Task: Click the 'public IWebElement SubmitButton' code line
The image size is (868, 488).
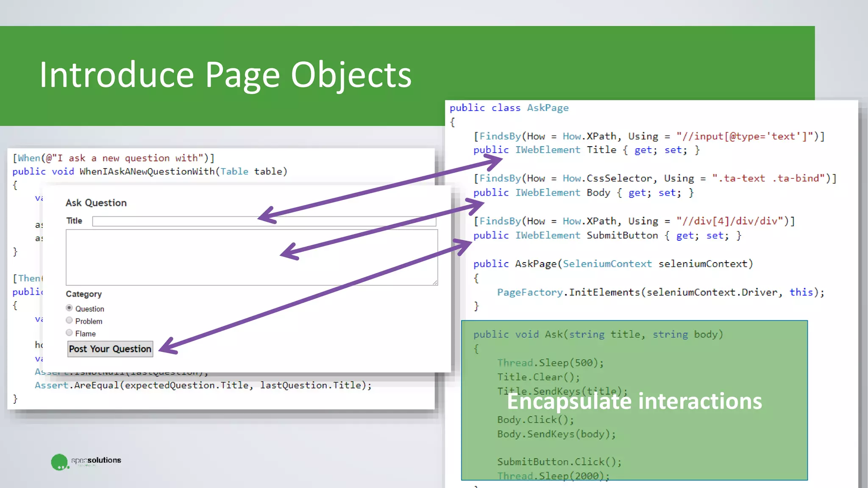Action: (x=607, y=236)
